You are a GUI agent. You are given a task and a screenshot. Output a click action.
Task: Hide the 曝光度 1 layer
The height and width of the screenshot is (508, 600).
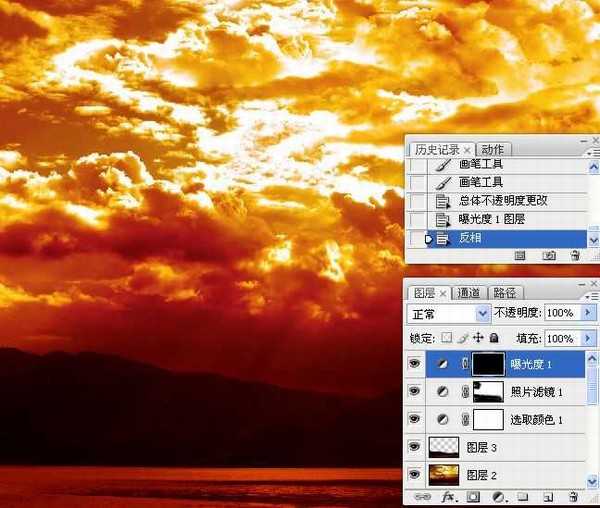click(x=415, y=365)
